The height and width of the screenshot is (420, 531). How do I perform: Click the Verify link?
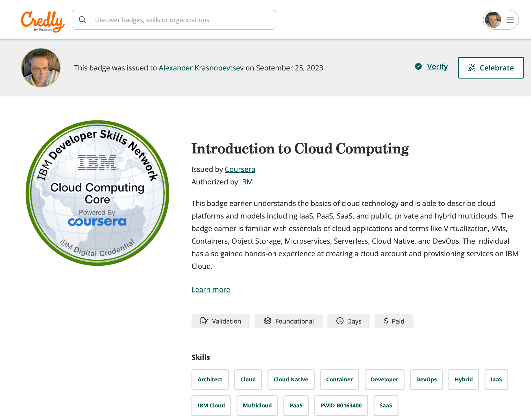click(437, 67)
